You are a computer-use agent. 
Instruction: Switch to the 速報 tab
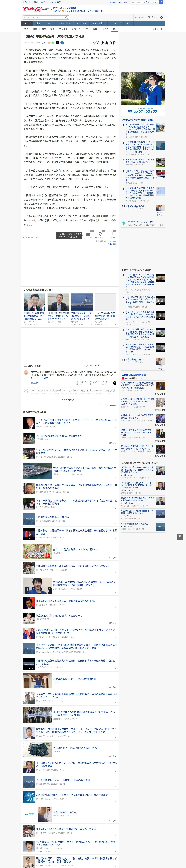click(38, 23)
